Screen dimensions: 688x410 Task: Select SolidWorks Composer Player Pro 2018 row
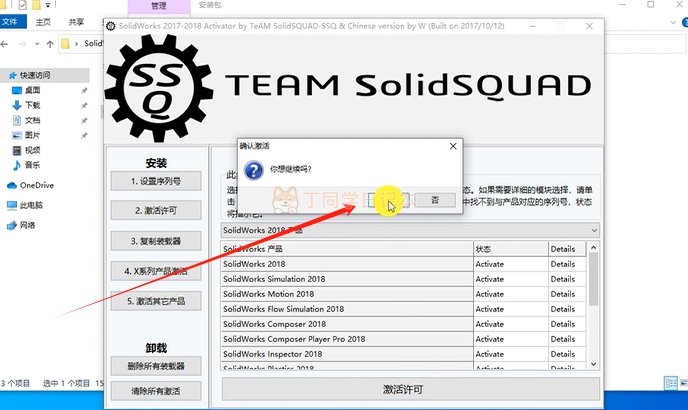click(347, 339)
